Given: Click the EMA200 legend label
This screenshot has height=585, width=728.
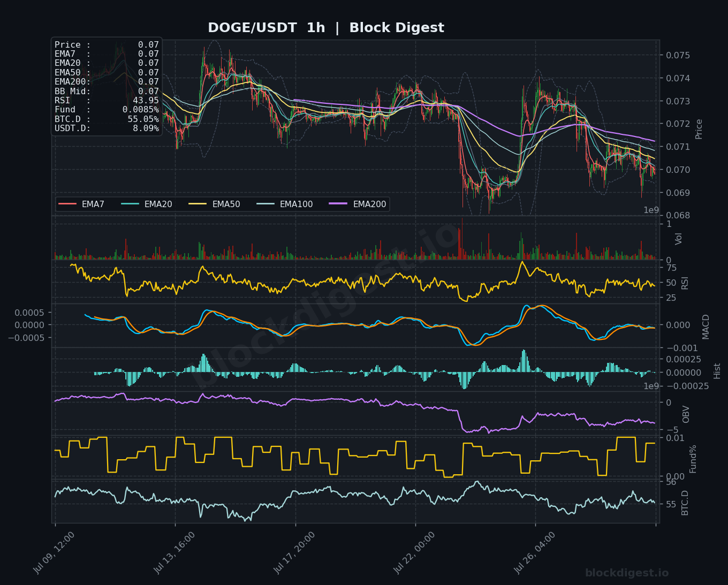Looking at the screenshot, I should pos(369,204).
